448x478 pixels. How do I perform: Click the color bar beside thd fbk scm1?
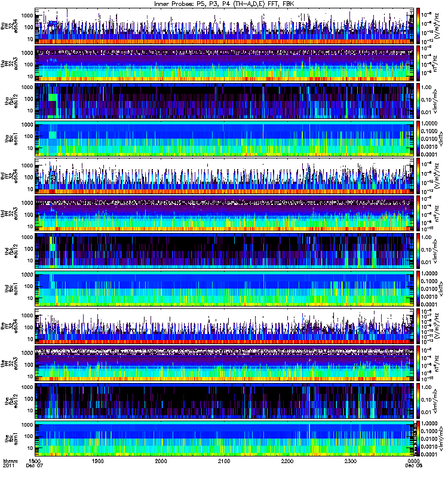(418, 289)
